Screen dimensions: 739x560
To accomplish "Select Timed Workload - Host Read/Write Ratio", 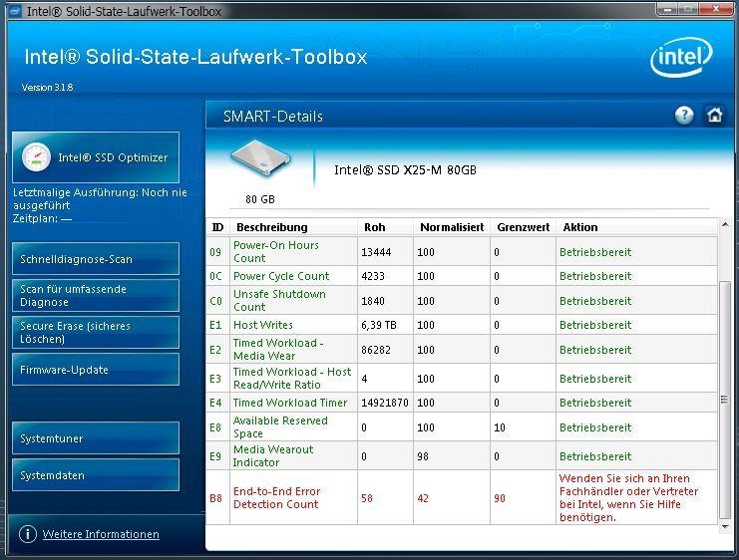I will (292, 379).
